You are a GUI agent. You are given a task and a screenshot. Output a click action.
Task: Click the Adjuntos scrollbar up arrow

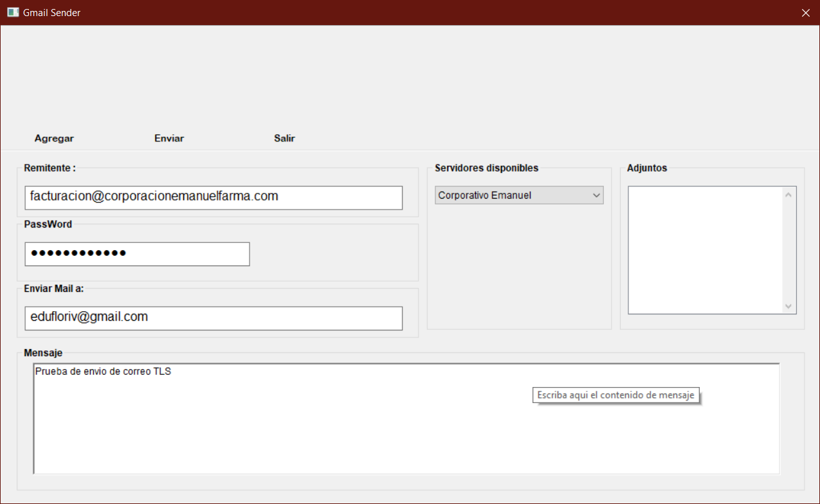788,194
